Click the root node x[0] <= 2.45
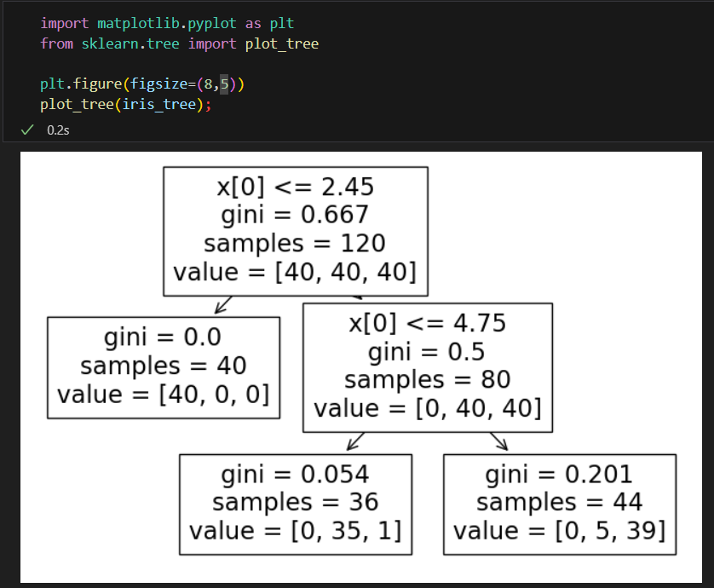 coord(295,232)
